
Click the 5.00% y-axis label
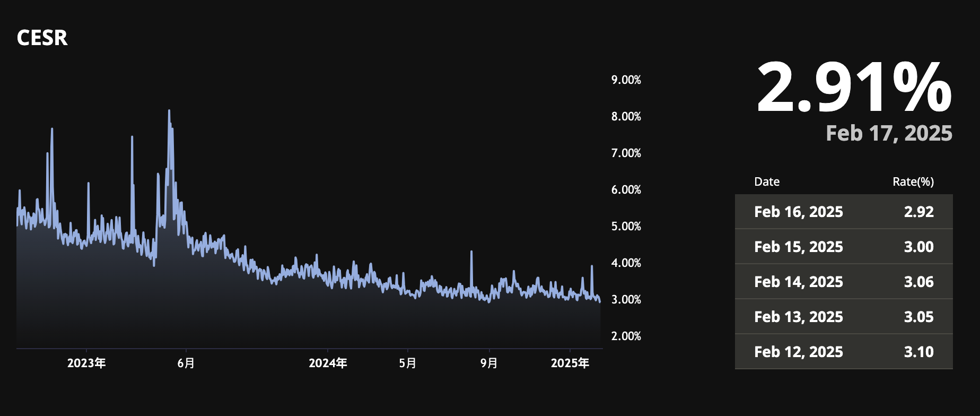[626, 227]
